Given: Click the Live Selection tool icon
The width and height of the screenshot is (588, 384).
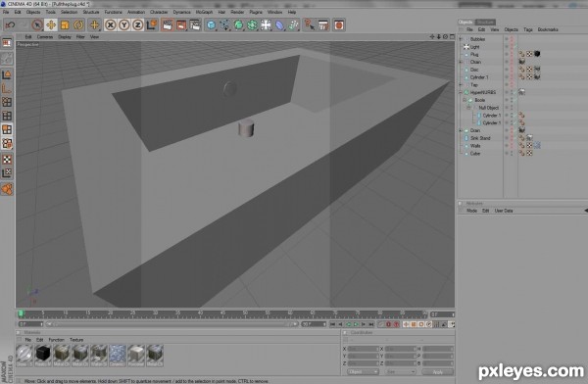Looking at the screenshot, I should (37, 25).
